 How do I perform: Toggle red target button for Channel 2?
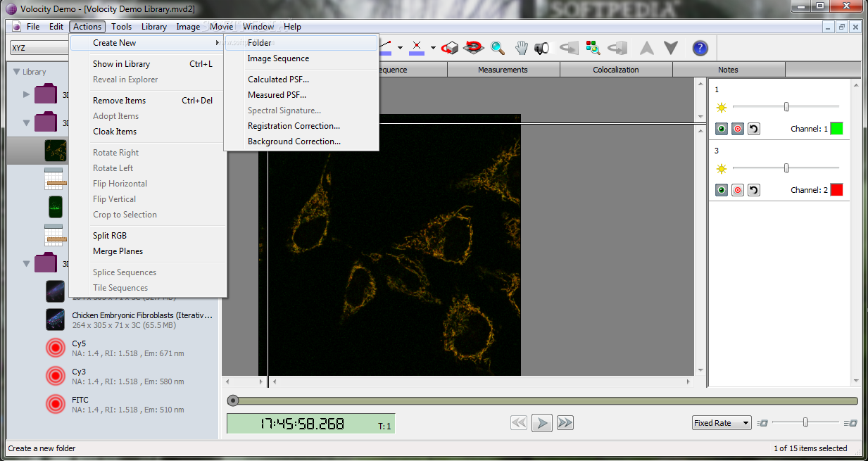(x=737, y=190)
